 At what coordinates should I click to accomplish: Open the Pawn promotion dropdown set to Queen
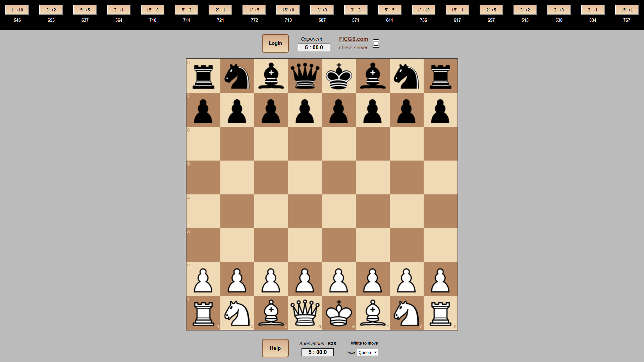[x=367, y=352]
